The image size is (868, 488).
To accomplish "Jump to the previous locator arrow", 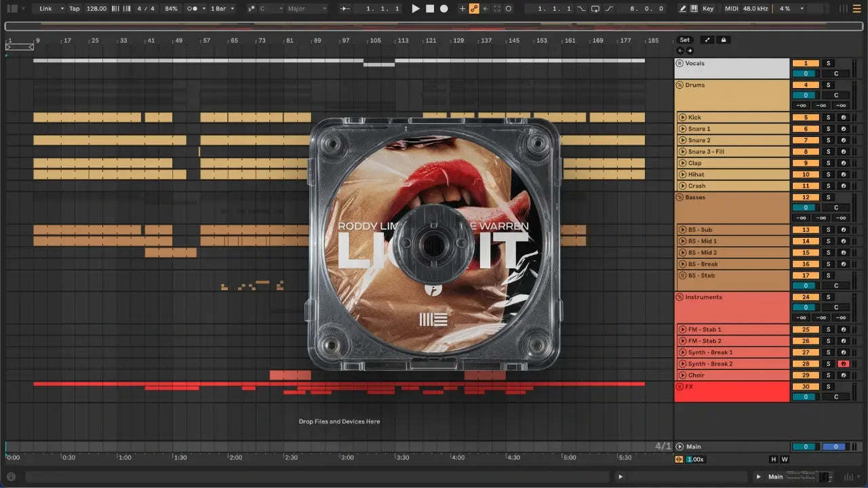I will pyautogui.click(x=680, y=51).
